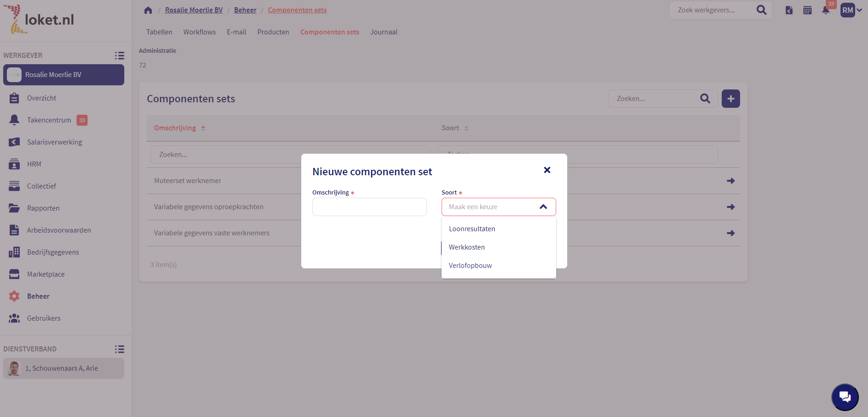Open Takencentrum in the sidebar
Screen dimensions: 868x417
tap(49, 120)
